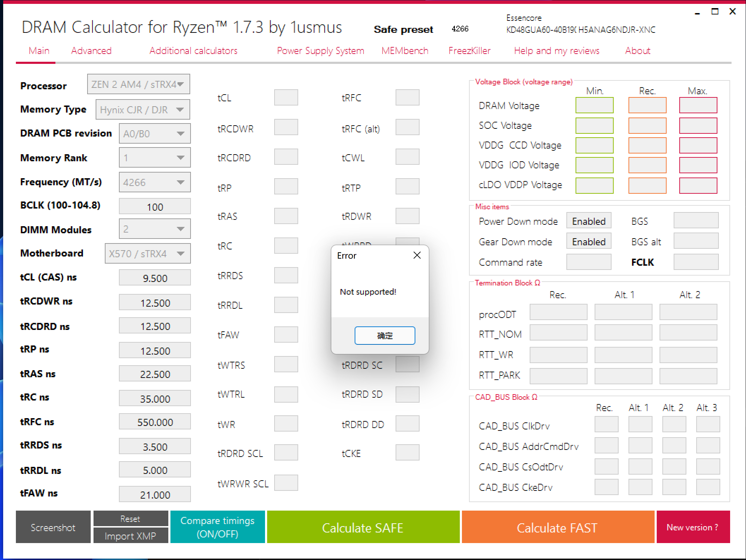Open the Additional calculators tab
The height and width of the screenshot is (560, 746).
tap(193, 51)
